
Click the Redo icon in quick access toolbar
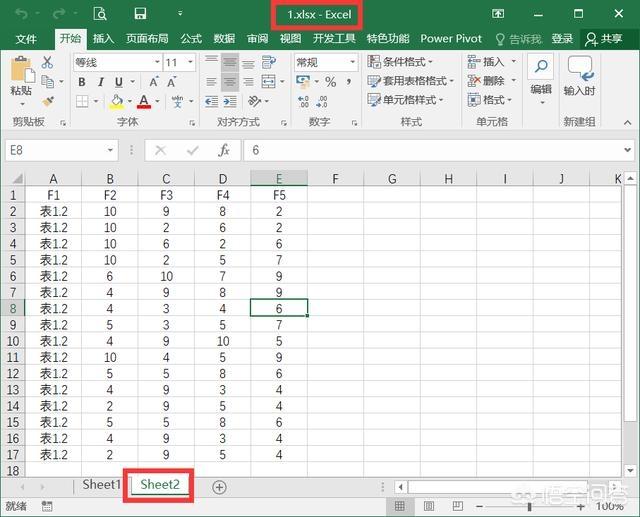coord(59,14)
